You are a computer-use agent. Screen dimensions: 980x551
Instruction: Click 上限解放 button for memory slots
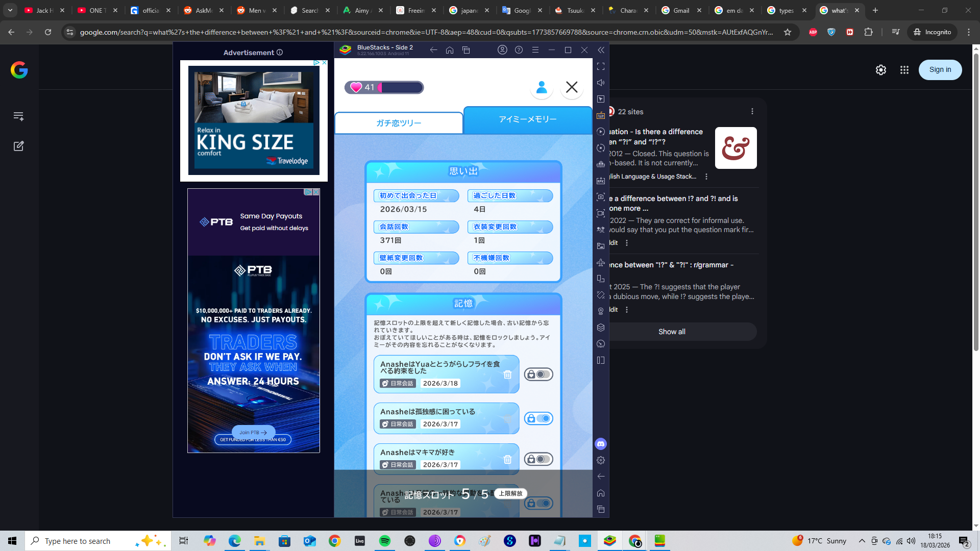(510, 493)
